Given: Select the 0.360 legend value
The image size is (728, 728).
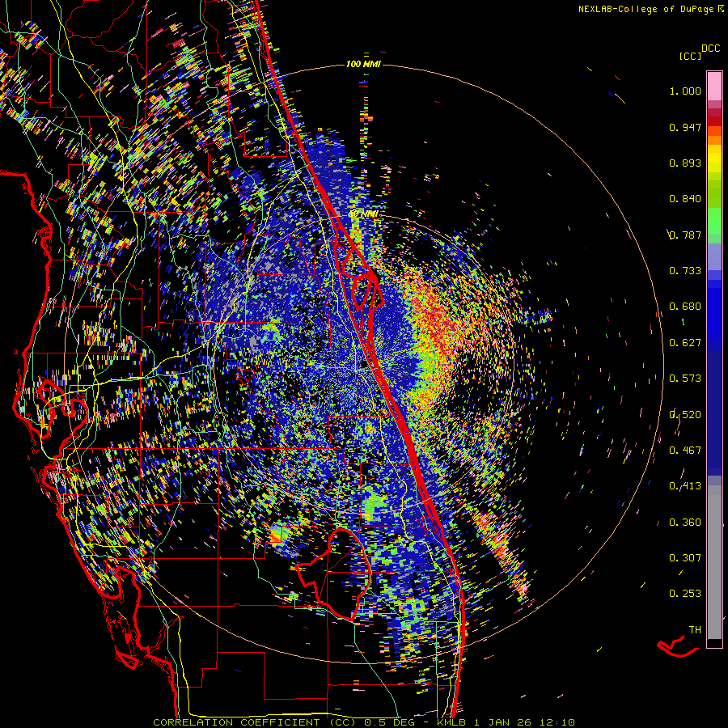Looking at the screenshot, I should (x=685, y=523).
